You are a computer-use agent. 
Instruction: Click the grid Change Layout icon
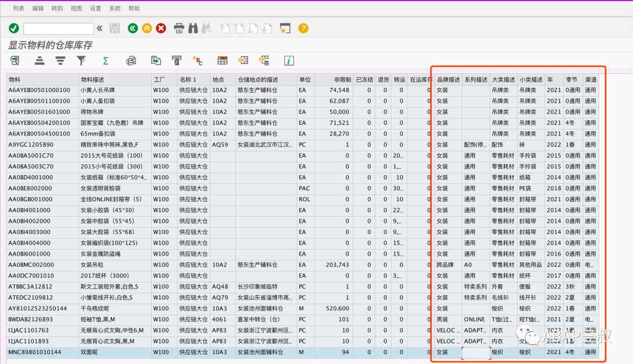223,60
